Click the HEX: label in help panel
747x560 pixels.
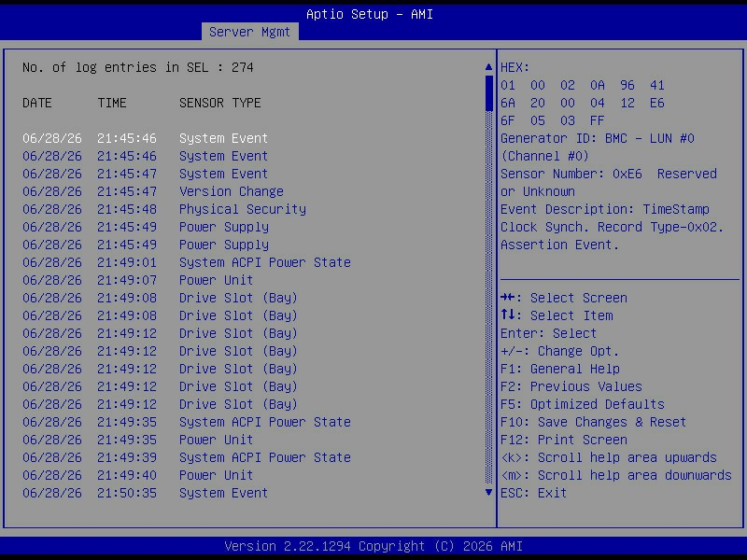(x=515, y=67)
